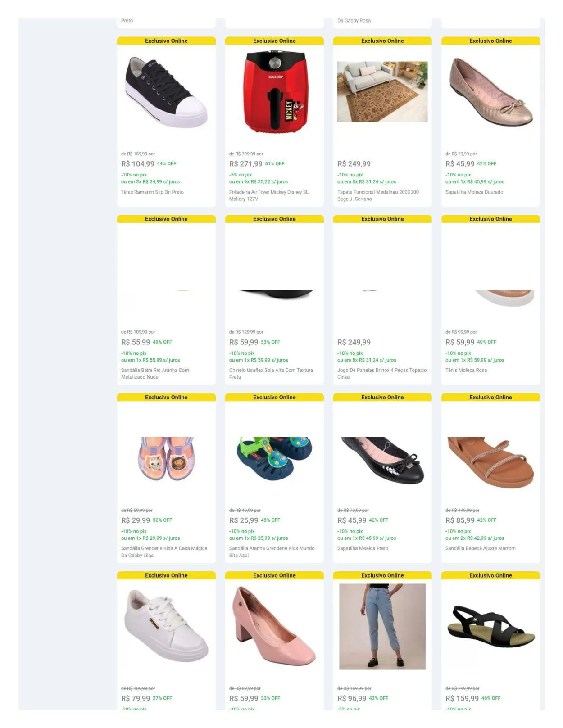Open Tênis Ramarim Slip On Preto link

click(x=152, y=192)
